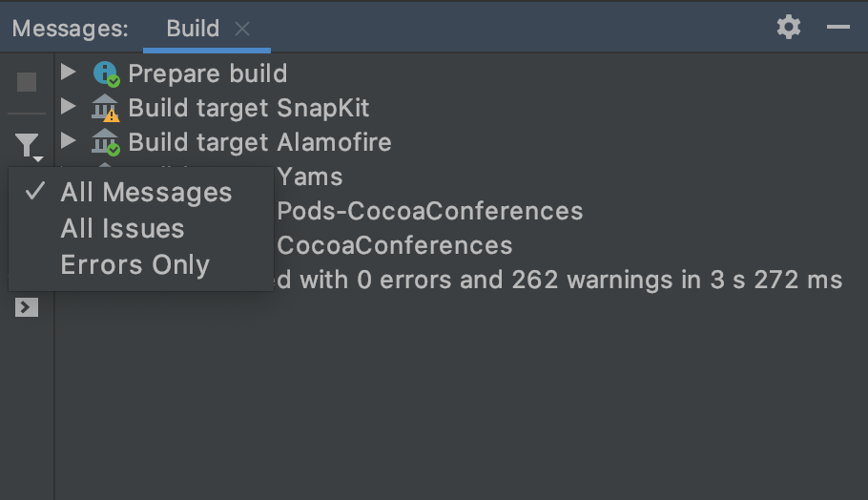The height and width of the screenshot is (500, 868).
Task: Switch to the Build tab
Action: pos(193,29)
